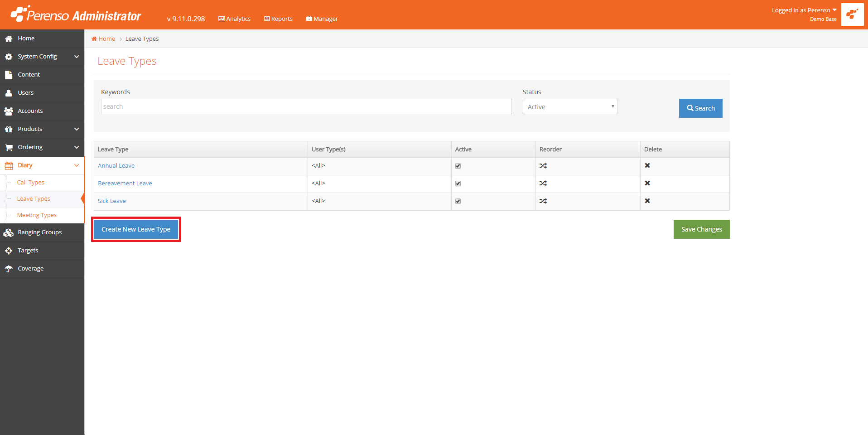This screenshot has width=868, height=435.
Task: Toggle Active checkbox for Bereavement Leave
Action: pos(458,184)
